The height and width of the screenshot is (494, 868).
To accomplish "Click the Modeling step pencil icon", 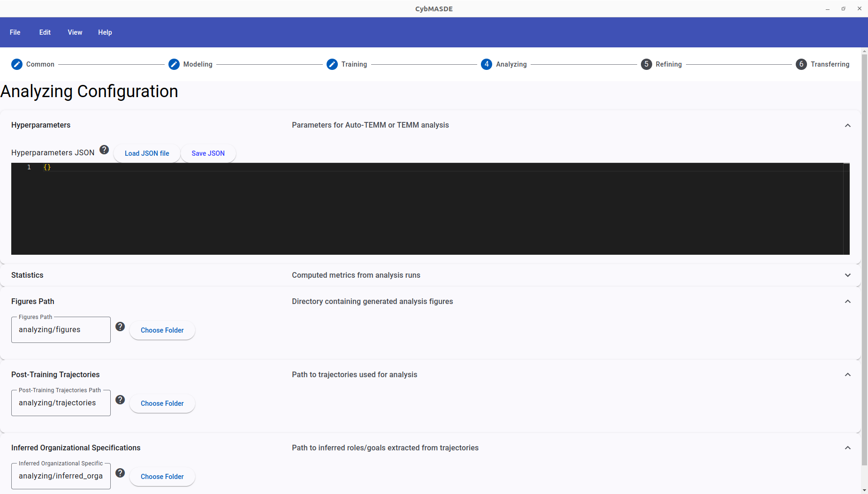I will [x=174, y=64].
